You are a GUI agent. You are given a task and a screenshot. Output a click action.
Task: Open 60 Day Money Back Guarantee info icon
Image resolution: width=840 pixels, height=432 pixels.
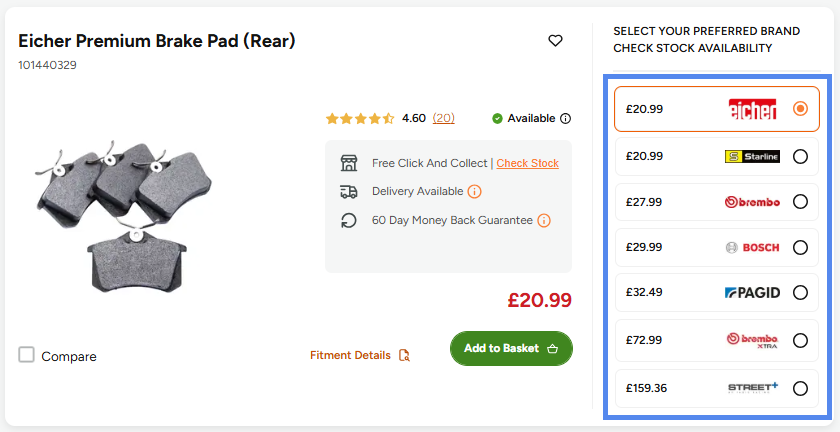click(544, 220)
